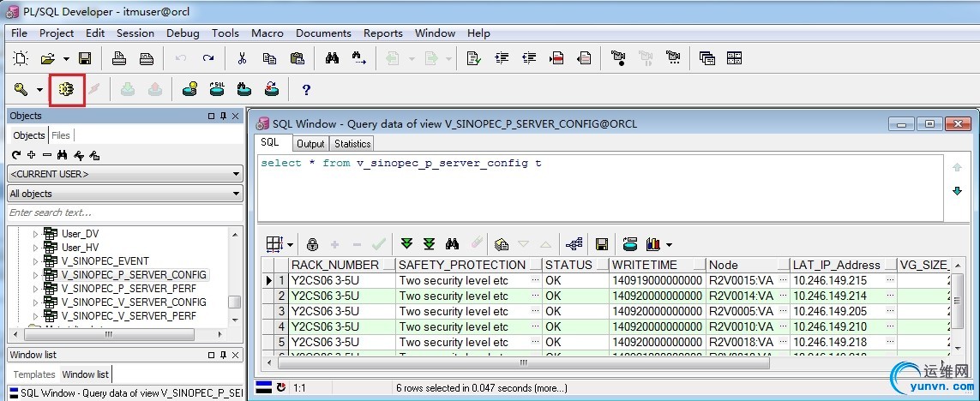Viewport: 980px width, 401px height.
Task: Click the SAFETY_PROTECTION column header
Action: [x=469, y=265]
